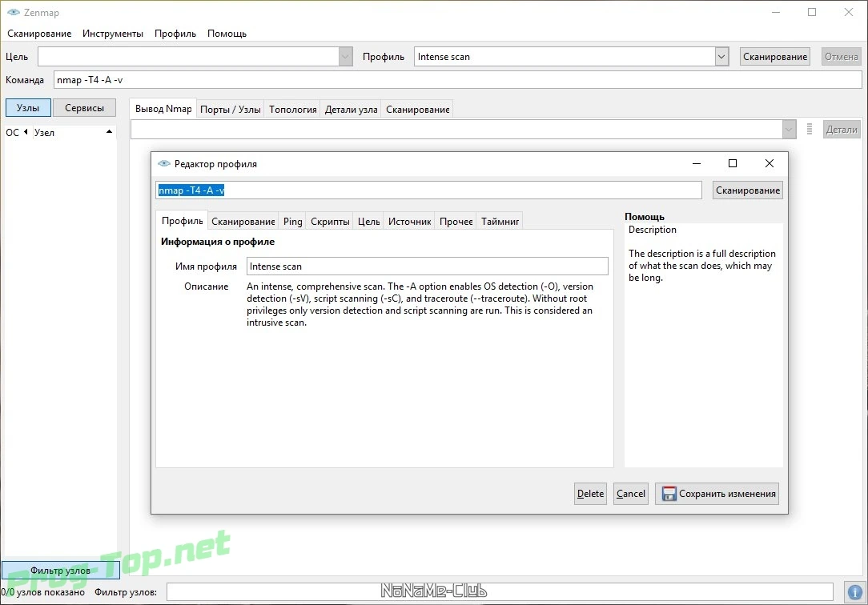Expand the Nmap output scan selector dropdown

click(789, 130)
